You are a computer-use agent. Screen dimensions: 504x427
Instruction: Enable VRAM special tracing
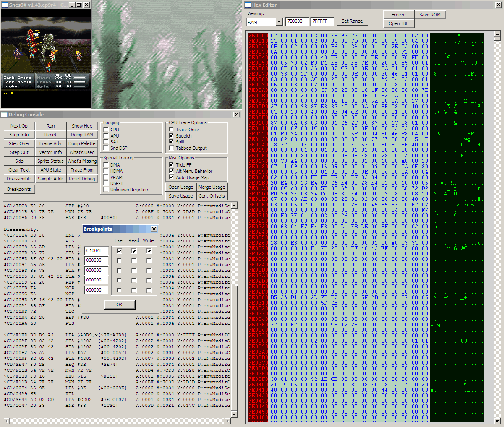(106, 177)
